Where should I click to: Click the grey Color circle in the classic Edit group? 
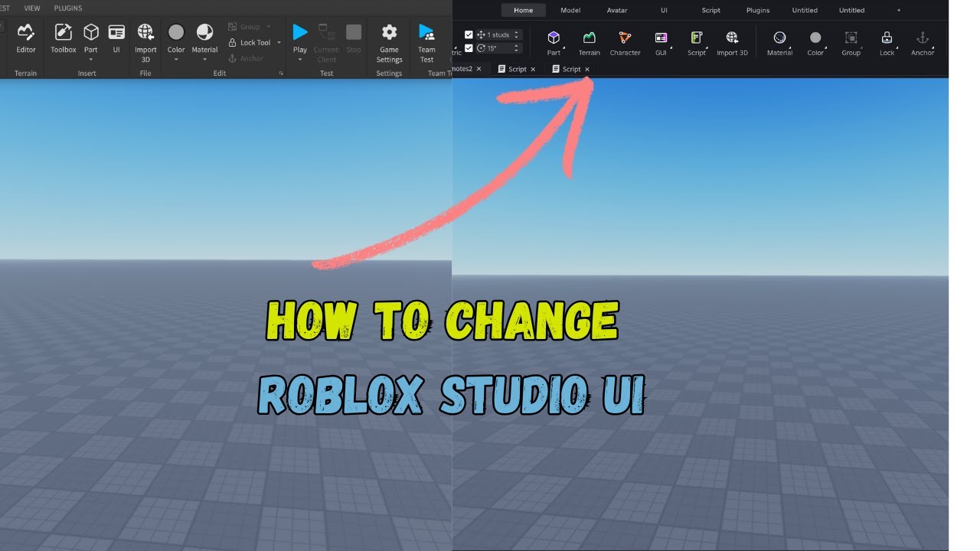tap(176, 32)
